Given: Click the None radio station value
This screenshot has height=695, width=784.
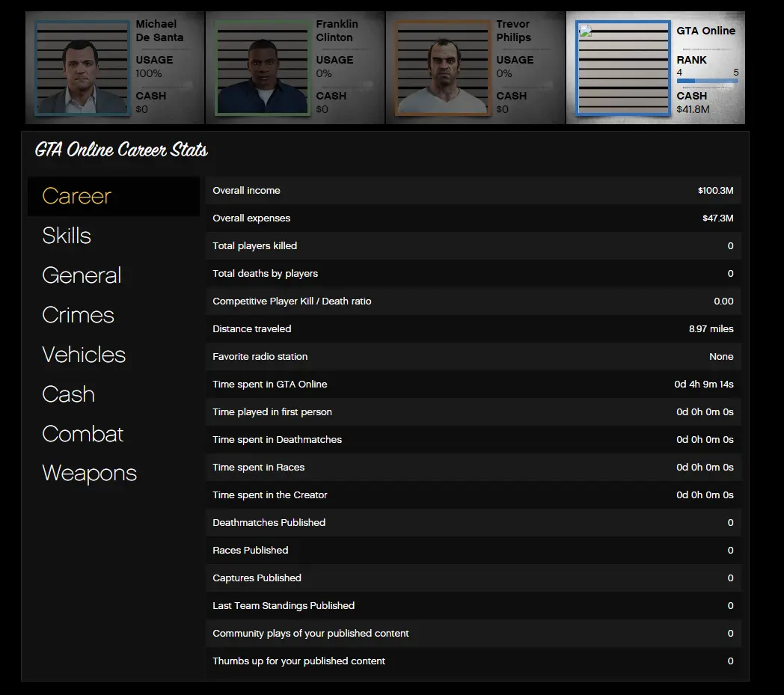Looking at the screenshot, I should 721,357.
